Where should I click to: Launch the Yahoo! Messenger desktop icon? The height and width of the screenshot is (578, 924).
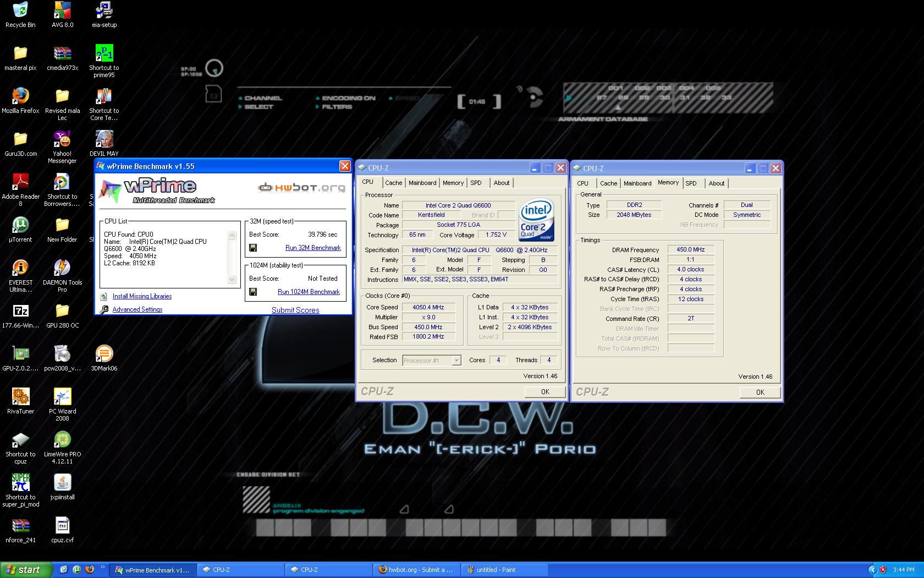(62, 139)
